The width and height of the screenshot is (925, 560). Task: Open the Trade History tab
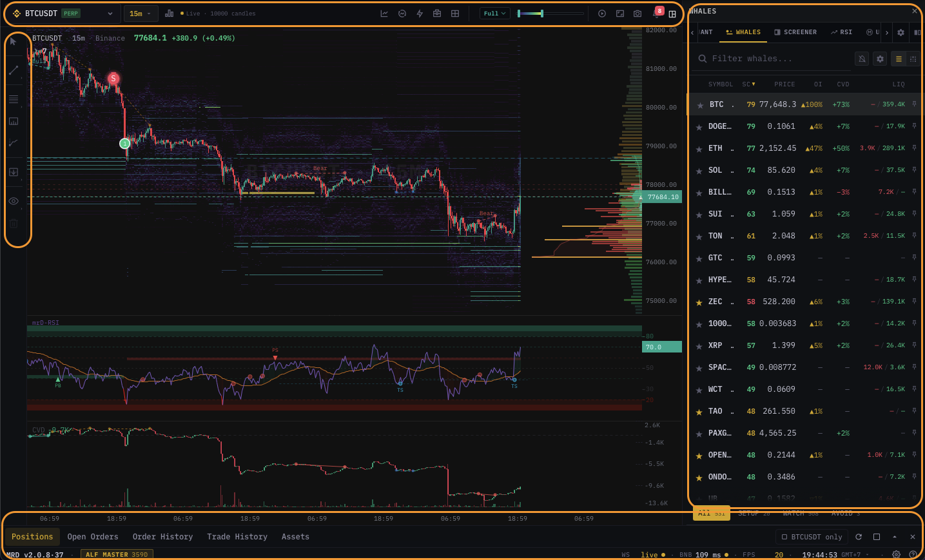click(x=237, y=537)
